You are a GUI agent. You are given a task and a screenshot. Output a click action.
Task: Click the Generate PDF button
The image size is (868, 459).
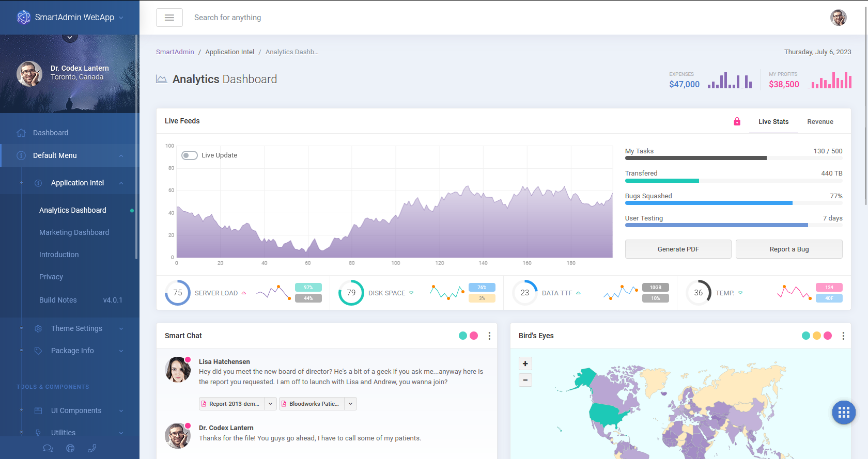pos(678,249)
